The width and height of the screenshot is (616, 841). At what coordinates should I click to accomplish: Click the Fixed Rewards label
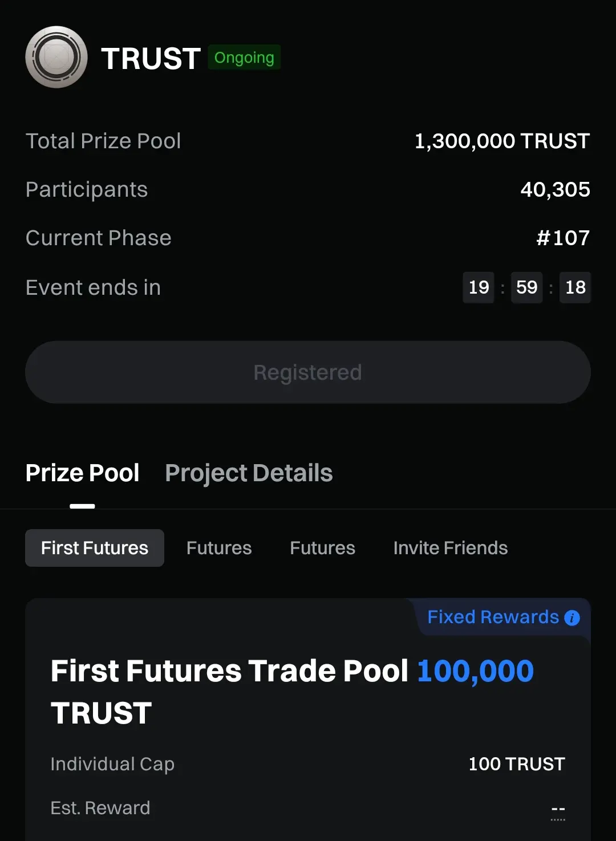[x=493, y=617]
